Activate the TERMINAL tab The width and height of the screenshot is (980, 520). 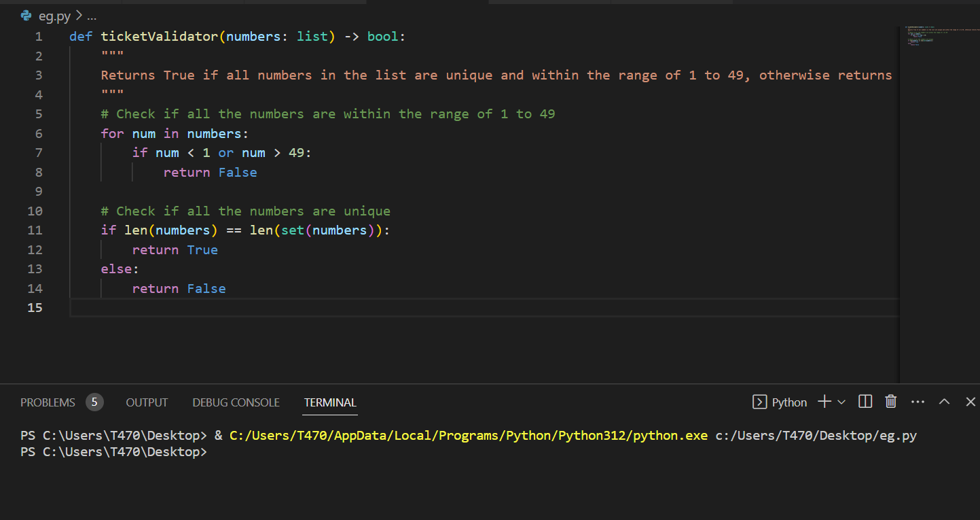pyautogui.click(x=330, y=402)
